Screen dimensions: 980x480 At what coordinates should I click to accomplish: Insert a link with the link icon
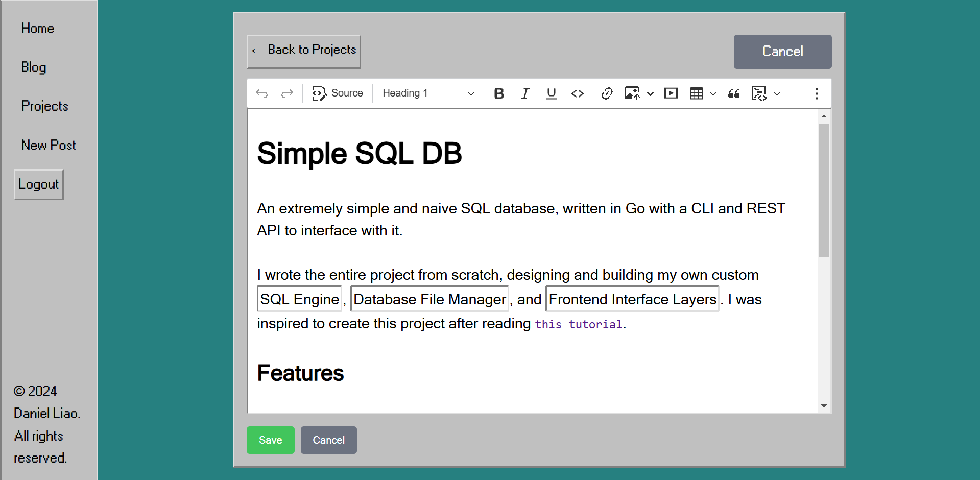click(607, 93)
